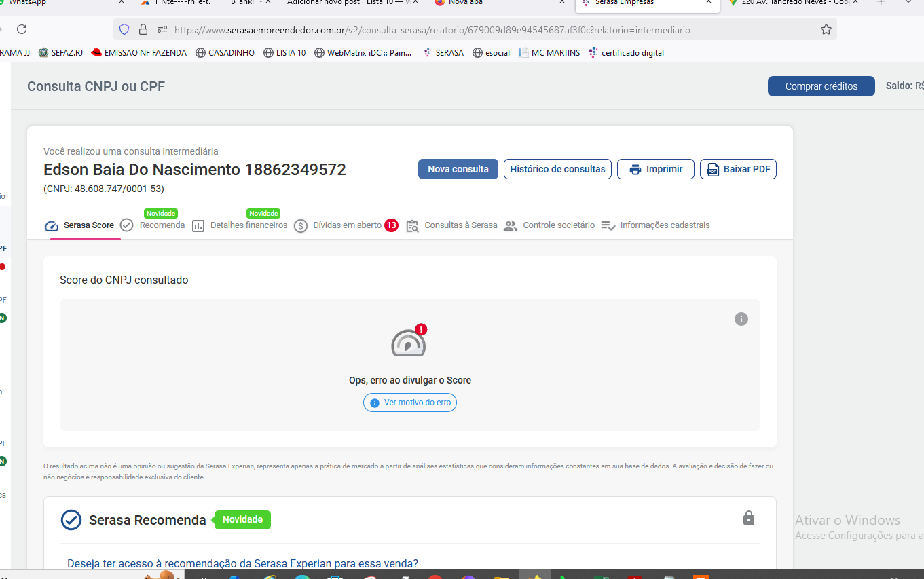The width and height of the screenshot is (924, 579).
Task: Open the Informações cadastrais section tab
Action: click(x=656, y=225)
